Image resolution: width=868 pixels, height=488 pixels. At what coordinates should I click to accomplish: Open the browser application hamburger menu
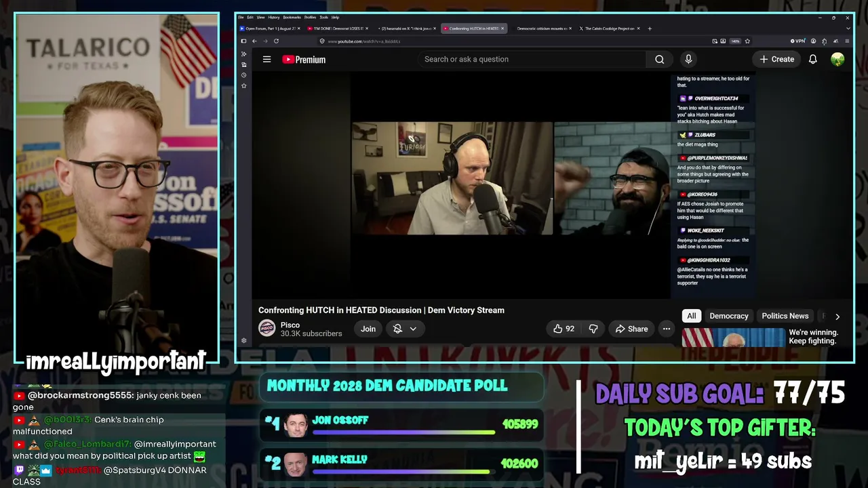[847, 41]
